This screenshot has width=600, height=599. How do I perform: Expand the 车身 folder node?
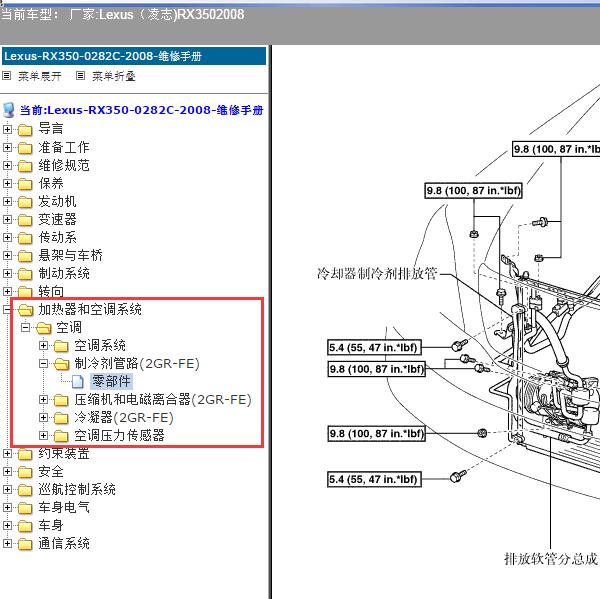click(x=7, y=525)
